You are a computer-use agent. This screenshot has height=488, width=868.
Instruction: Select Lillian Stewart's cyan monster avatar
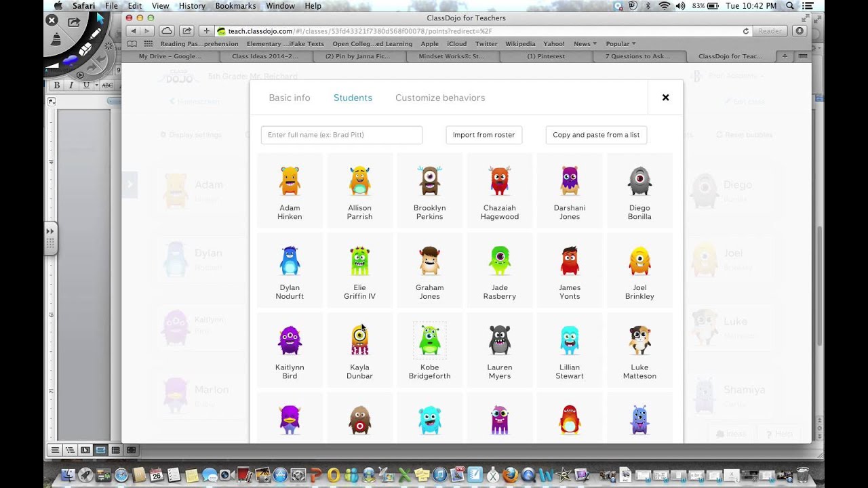570,340
